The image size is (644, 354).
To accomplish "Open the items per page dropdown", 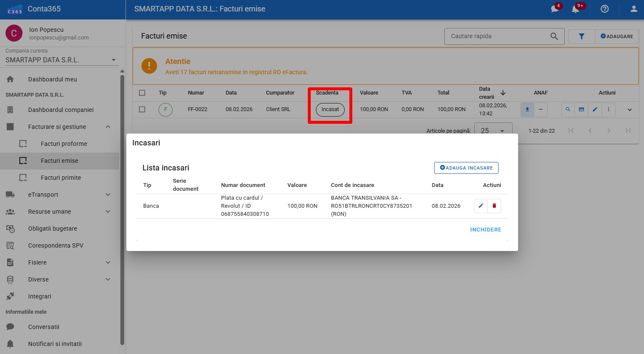I will point(493,131).
